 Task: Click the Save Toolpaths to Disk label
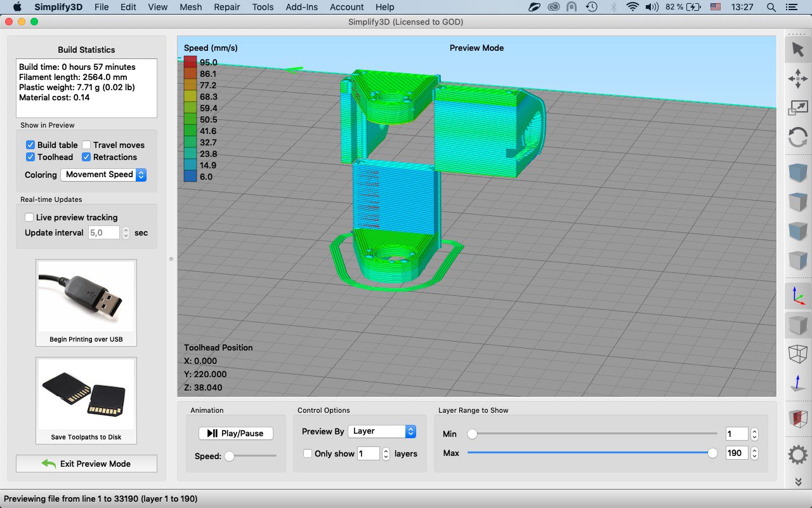click(86, 437)
